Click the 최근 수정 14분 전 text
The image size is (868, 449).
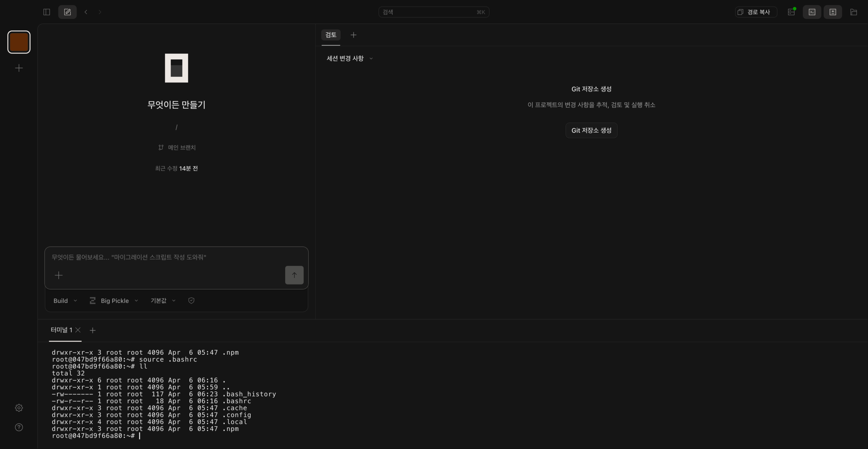(x=176, y=169)
